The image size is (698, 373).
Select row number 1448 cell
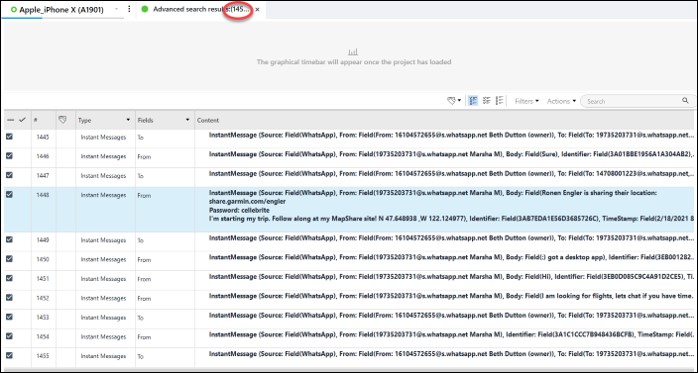click(x=43, y=195)
